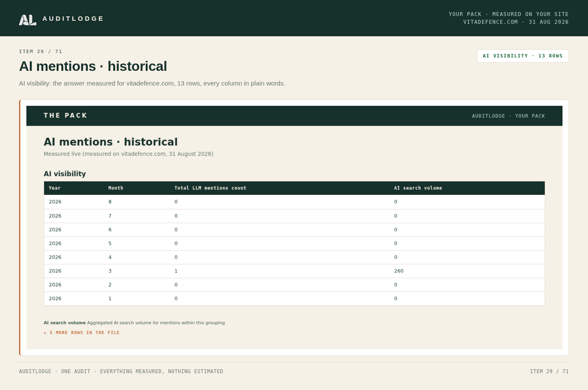The height and width of the screenshot is (390, 588).
Task: Click YOUR PACK · MEASURED ON YOUR SITE text
Action: coord(509,14)
